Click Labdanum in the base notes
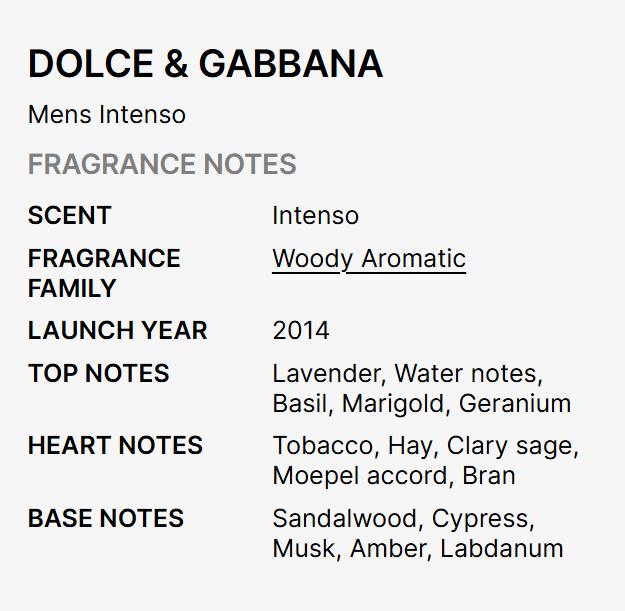This screenshot has width=625, height=611. 502,549
